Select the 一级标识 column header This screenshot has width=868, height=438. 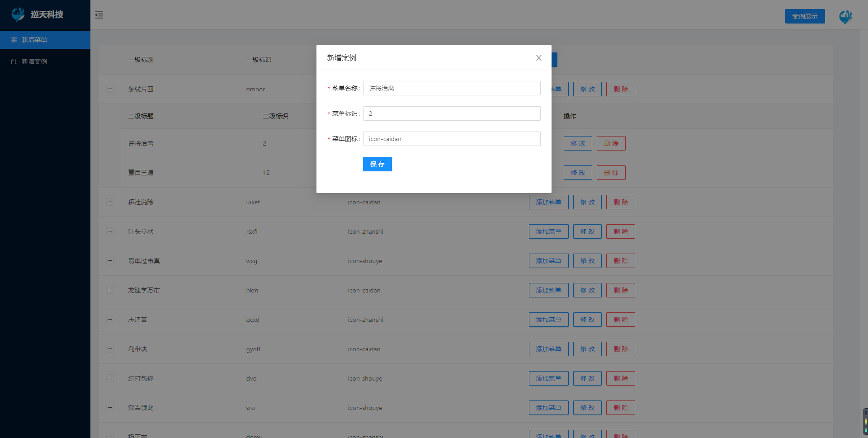coord(259,60)
